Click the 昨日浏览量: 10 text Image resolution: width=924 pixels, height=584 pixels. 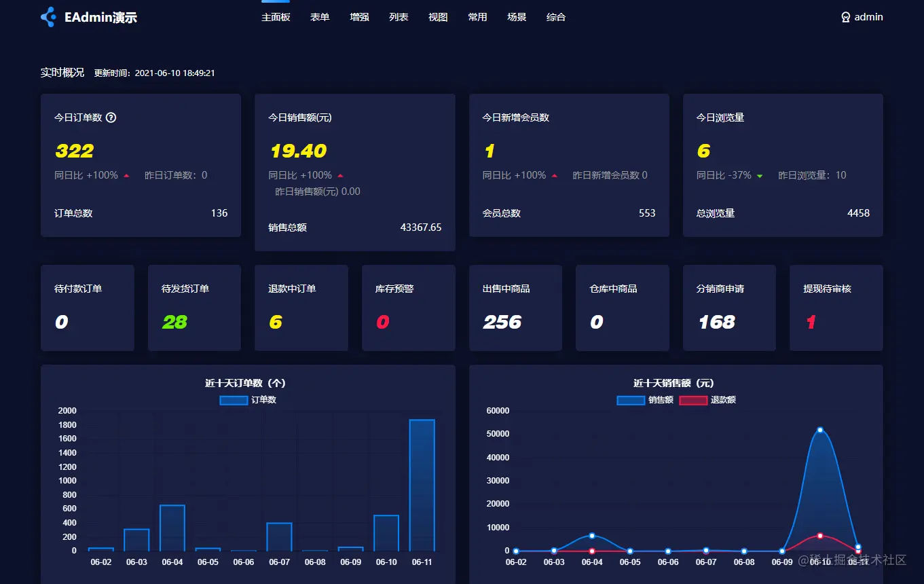pyautogui.click(x=812, y=175)
